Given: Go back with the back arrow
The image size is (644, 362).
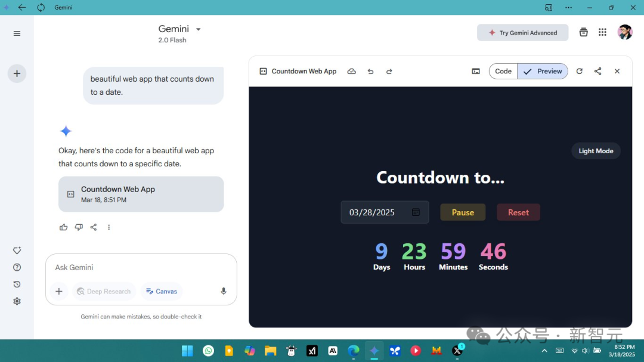Looking at the screenshot, I should [x=22, y=7].
